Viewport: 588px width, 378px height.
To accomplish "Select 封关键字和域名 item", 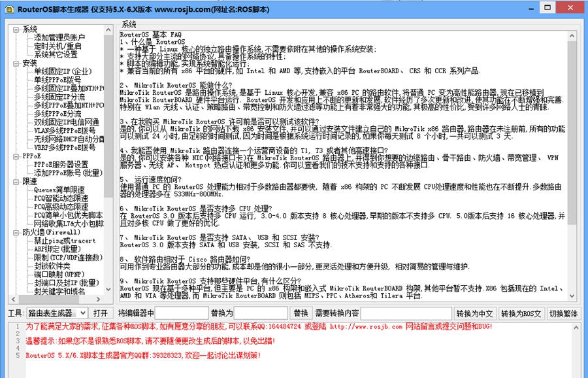I will 59,291.
